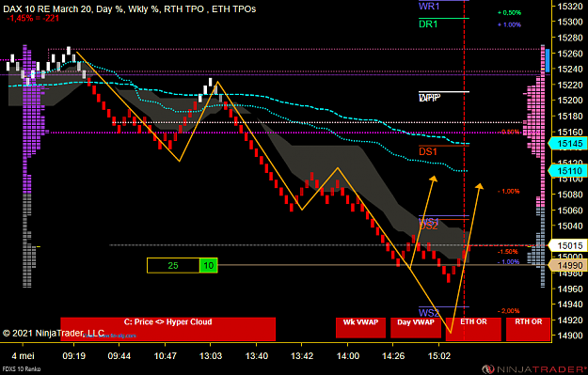Click the 15320 price axis label
The height and width of the screenshot is (375, 588).
[x=570, y=6]
